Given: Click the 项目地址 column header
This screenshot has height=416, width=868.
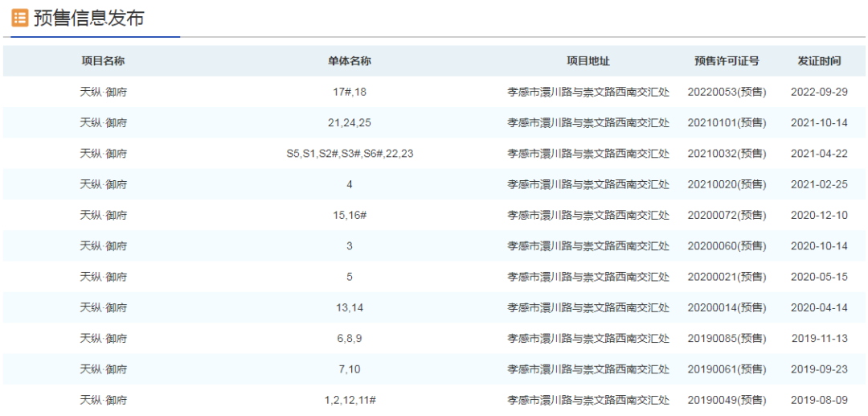Looking at the screenshot, I should coord(588,61).
